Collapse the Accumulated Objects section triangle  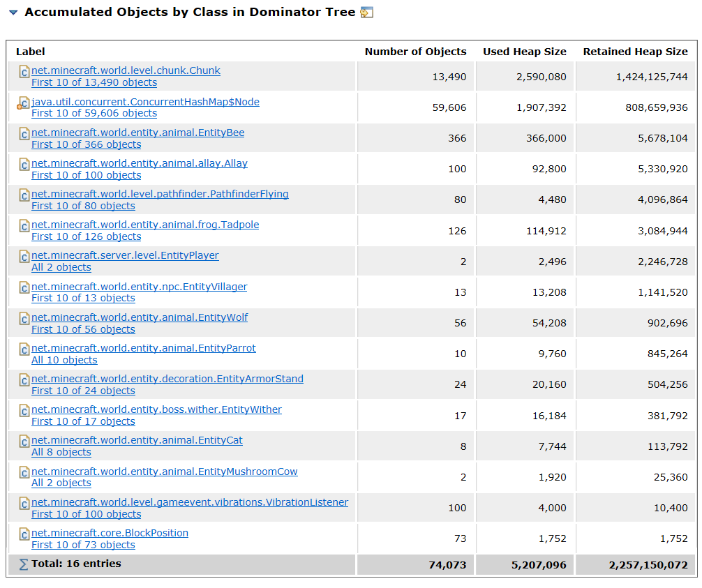[13, 13]
